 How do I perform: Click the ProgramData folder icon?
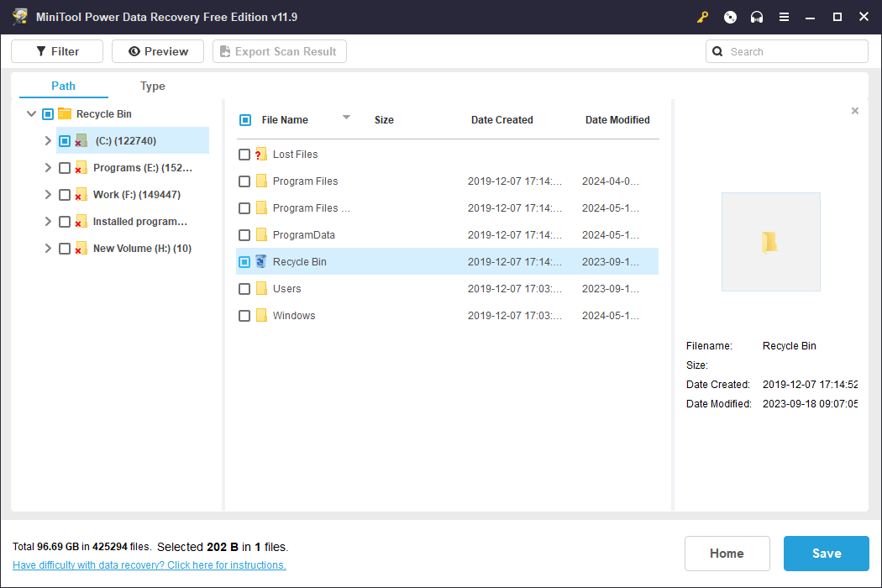click(261, 234)
